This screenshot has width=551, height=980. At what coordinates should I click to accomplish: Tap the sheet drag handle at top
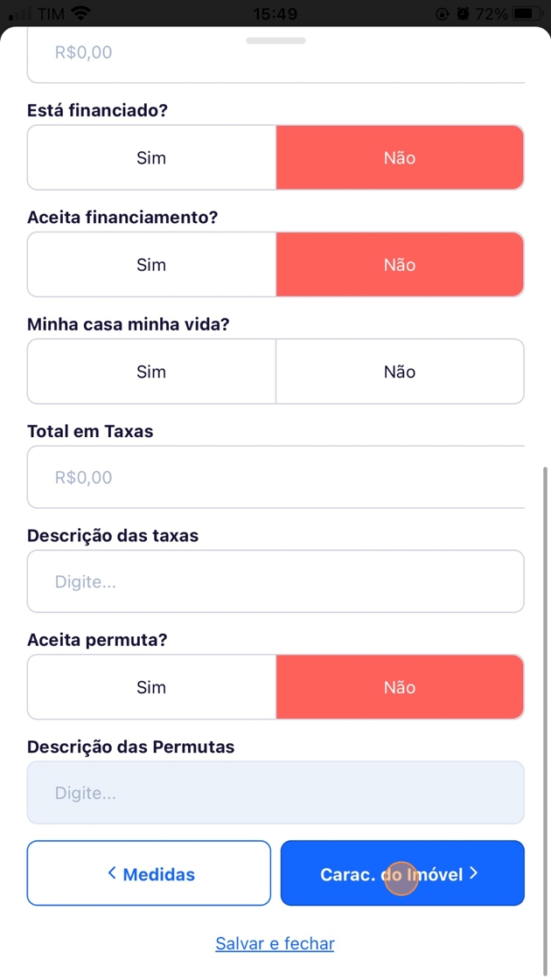[x=275, y=40]
